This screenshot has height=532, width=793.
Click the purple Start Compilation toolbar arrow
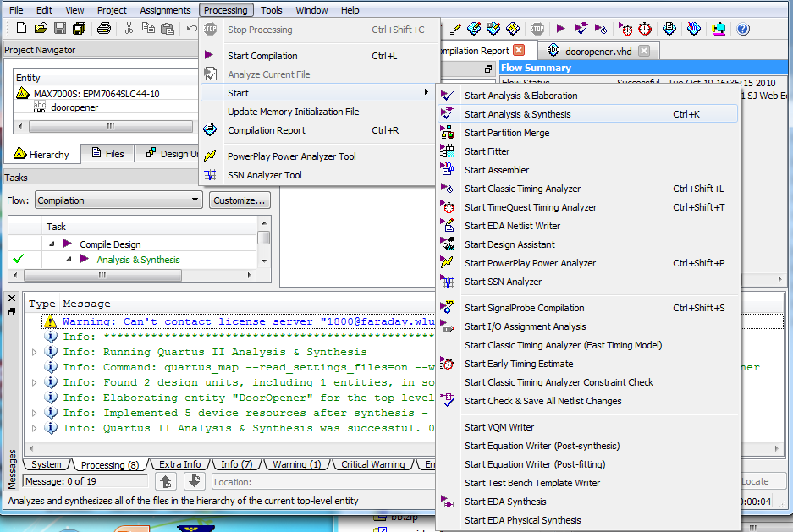[x=560, y=29]
